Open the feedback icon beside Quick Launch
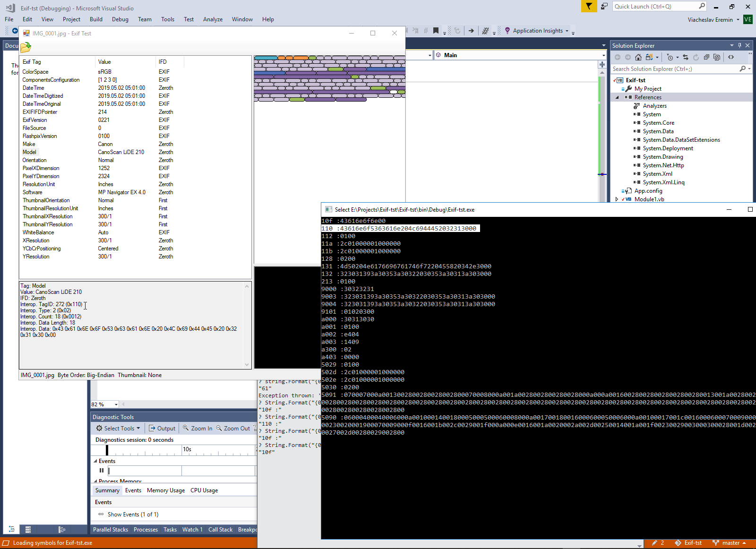Image resolution: width=756 pixels, height=549 pixels. (x=604, y=6)
